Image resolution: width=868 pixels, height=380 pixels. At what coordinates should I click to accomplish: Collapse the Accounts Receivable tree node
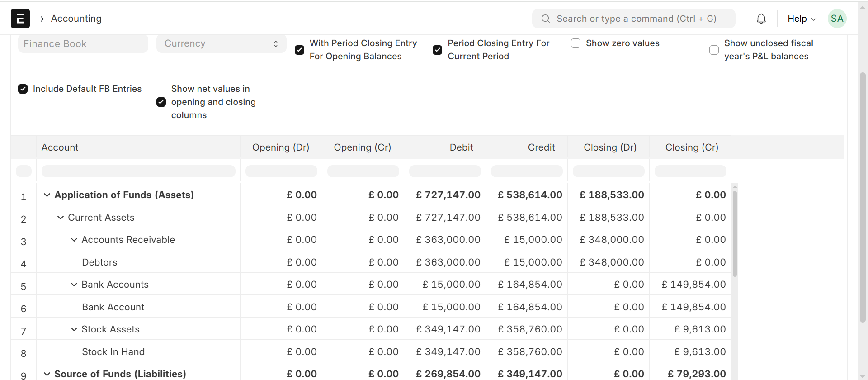74,240
